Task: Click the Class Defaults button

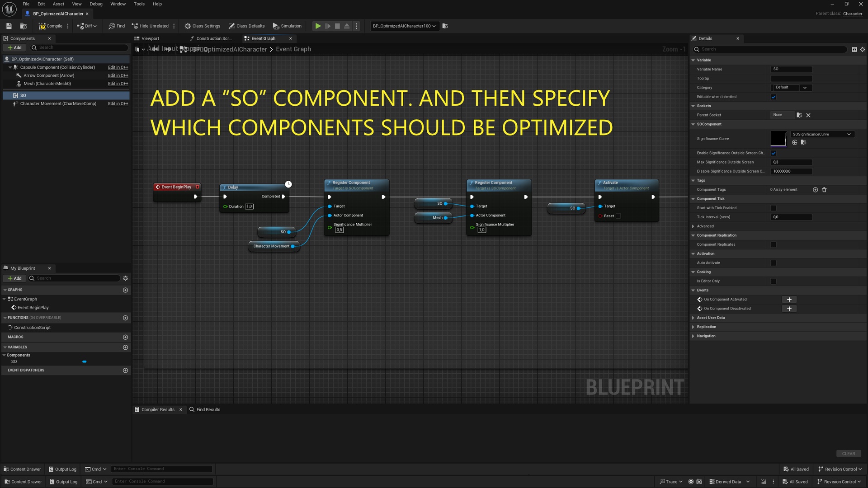Action: tap(246, 26)
